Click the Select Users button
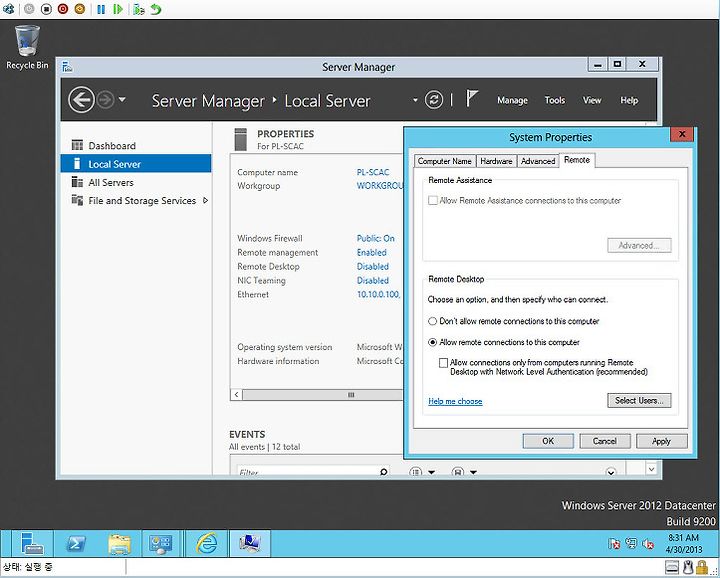The image size is (720, 578). pyautogui.click(x=639, y=400)
